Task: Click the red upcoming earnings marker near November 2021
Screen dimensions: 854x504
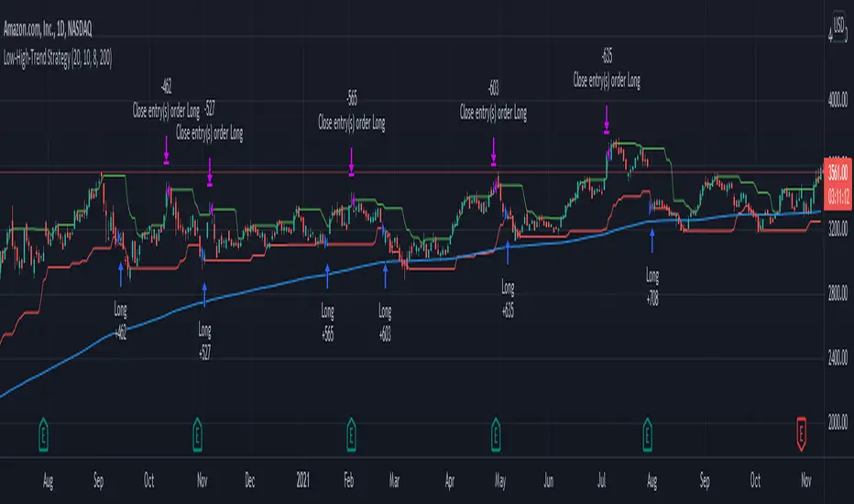Action: 801,433
